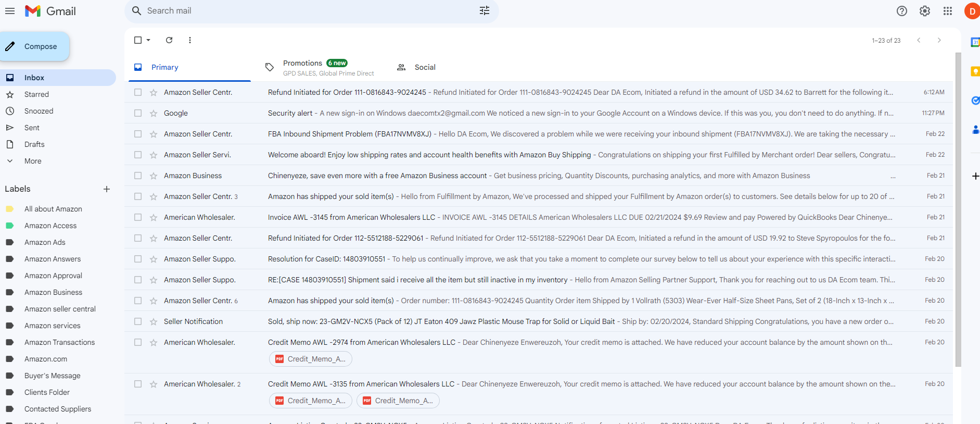Tick checkbox for FBA Inbound Shipment Problem

138,134
